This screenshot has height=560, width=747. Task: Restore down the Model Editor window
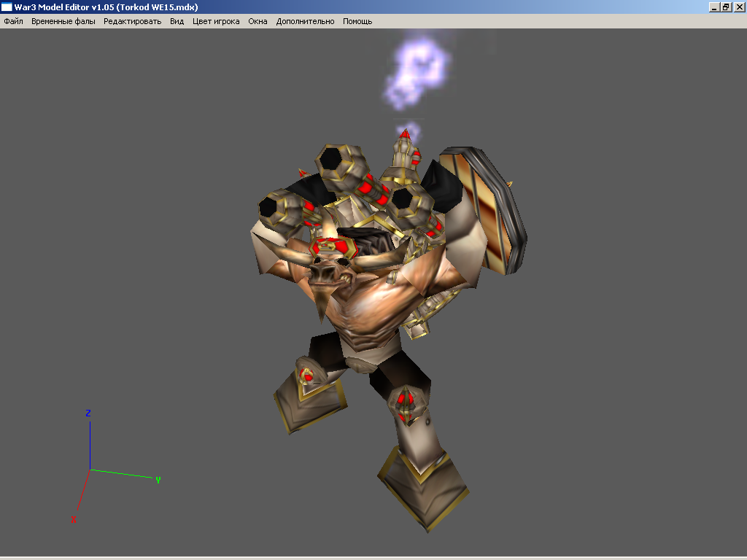tap(726, 7)
